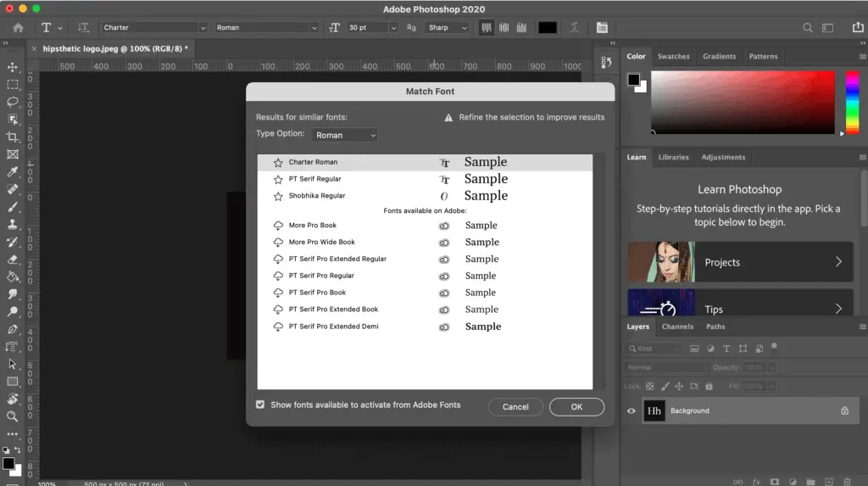Select the Eyedropper tool
The height and width of the screenshot is (486, 868).
[12, 172]
